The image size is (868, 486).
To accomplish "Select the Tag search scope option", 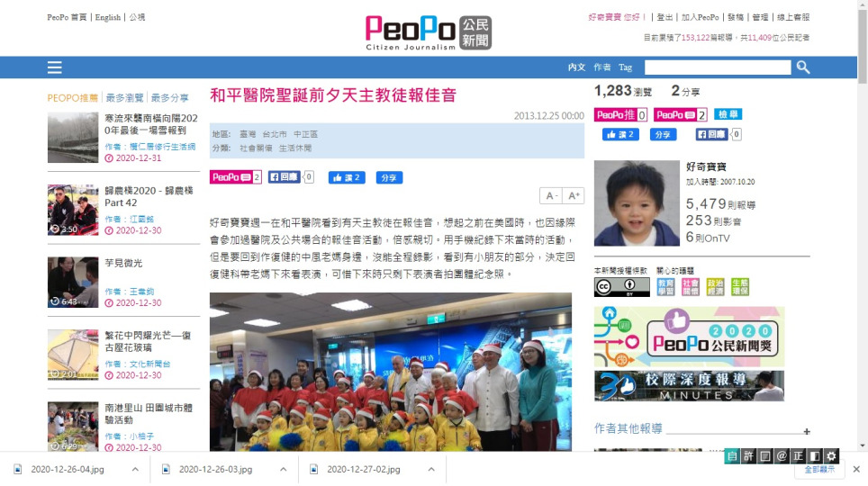I will tap(625, 67).
